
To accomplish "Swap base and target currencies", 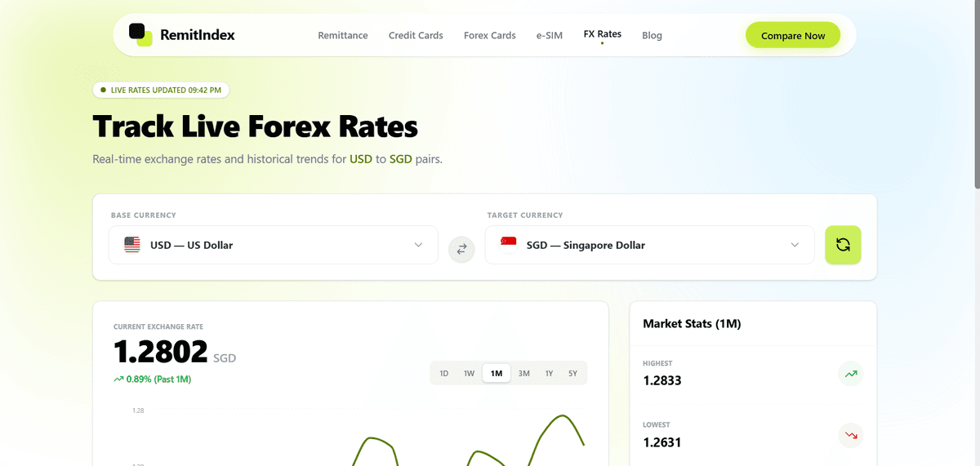I will point(461,249).
